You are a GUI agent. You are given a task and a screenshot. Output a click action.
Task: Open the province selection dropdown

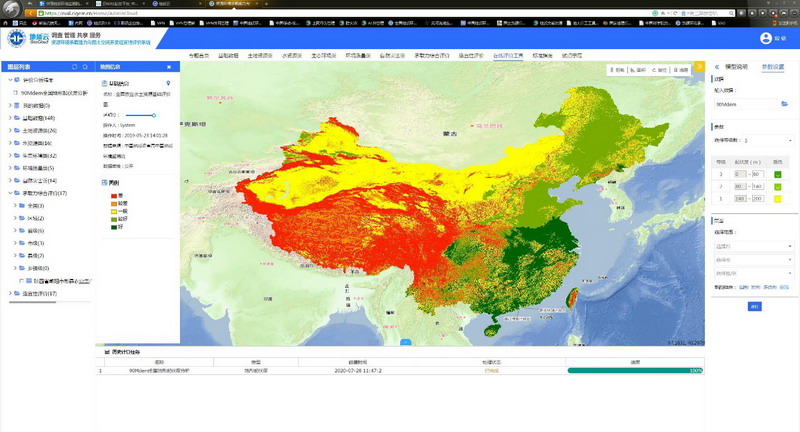coord(753,245)
